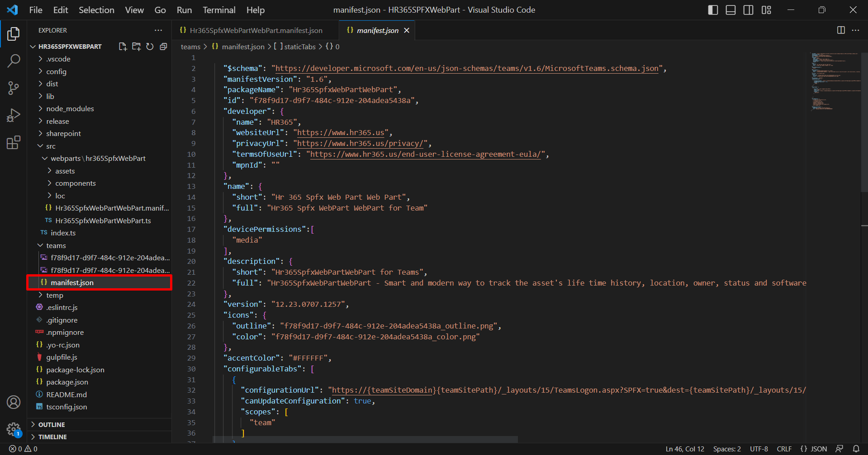Open the Edit menu
This screenshot has height=455, width=868.
tap(61, 10)
